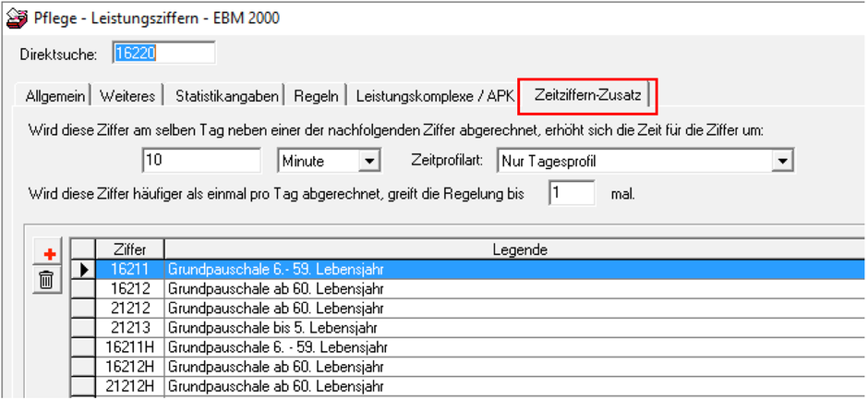
Task: Click the time increase field showing 10
Action: (201, 161)
